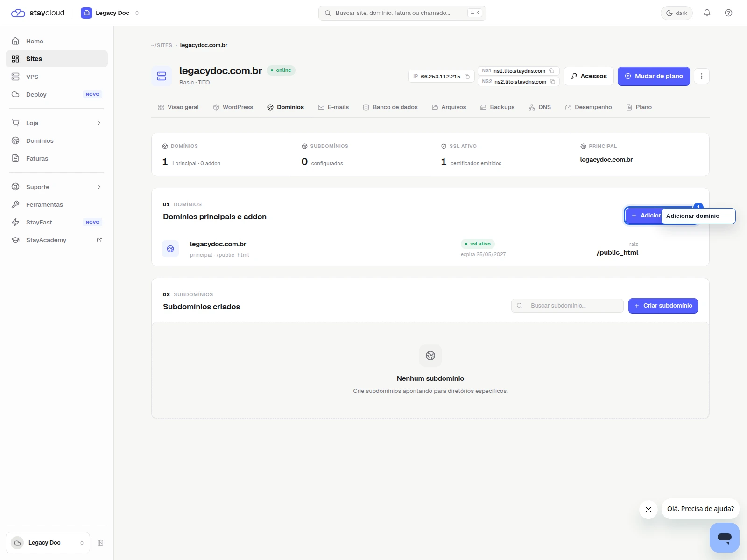Toggle dark mode

click(x=677, y=13)
